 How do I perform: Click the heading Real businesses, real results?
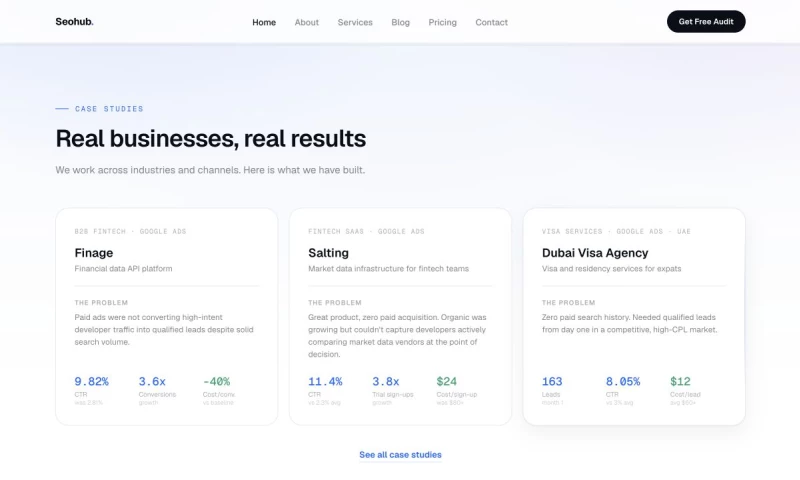click(211, 138)
